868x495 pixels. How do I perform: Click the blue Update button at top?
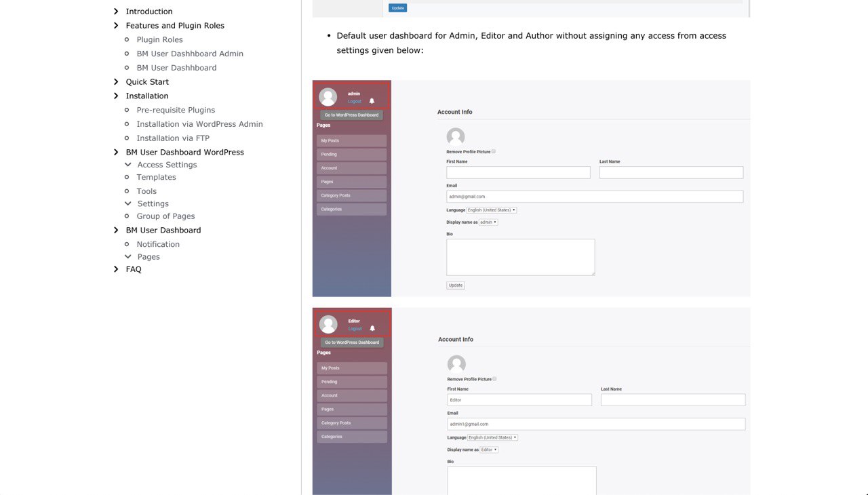398,8
